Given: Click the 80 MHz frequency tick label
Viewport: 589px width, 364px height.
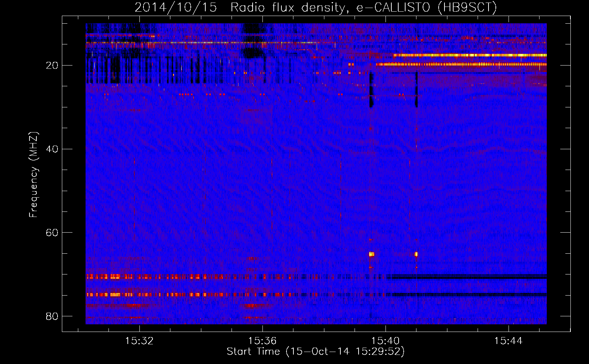Looking at the screenshot, I should [52, 316].
